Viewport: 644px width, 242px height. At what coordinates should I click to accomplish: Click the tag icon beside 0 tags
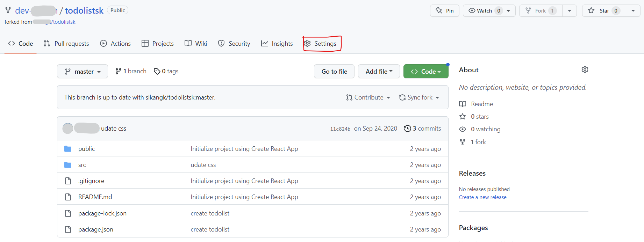coord(157,71)
